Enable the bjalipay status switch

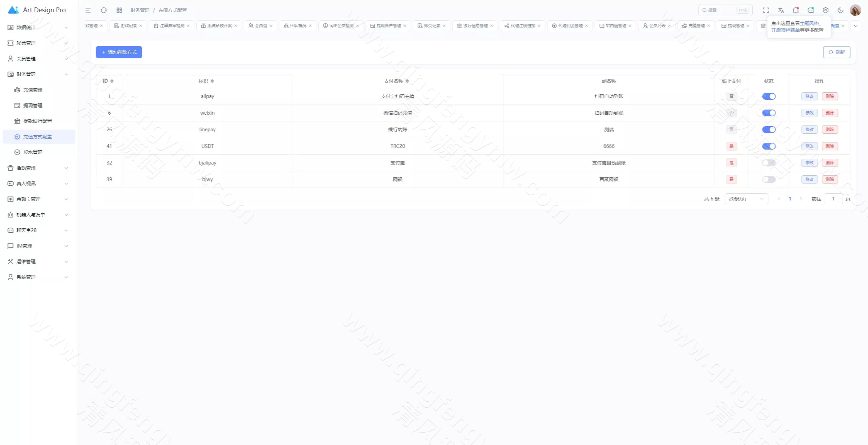pyautogui.click(x=769, y=163)
